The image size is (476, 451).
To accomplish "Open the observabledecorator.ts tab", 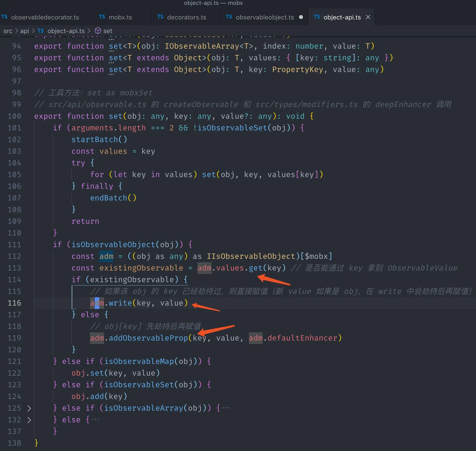I will pos(45,17).
